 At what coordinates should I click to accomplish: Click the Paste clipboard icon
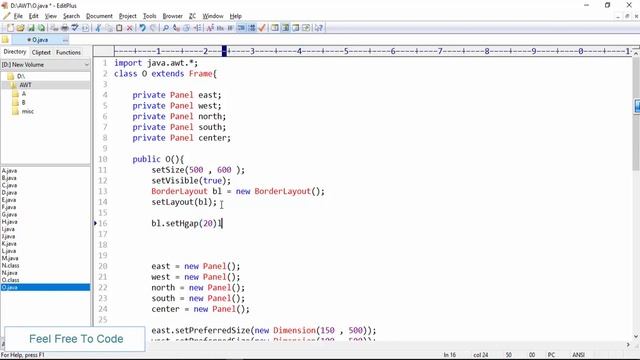(119, 28)
